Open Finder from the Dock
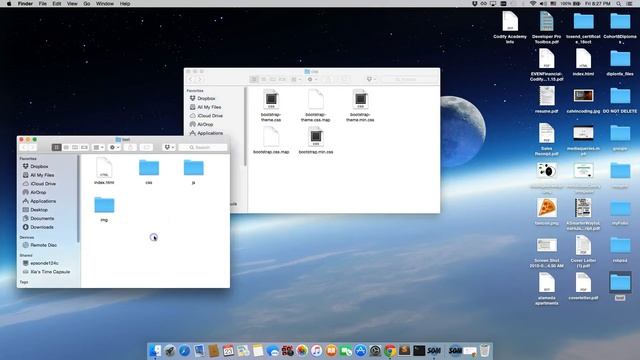Image resolution: width=640 pixels, height=360 pixels. point(155,351)
